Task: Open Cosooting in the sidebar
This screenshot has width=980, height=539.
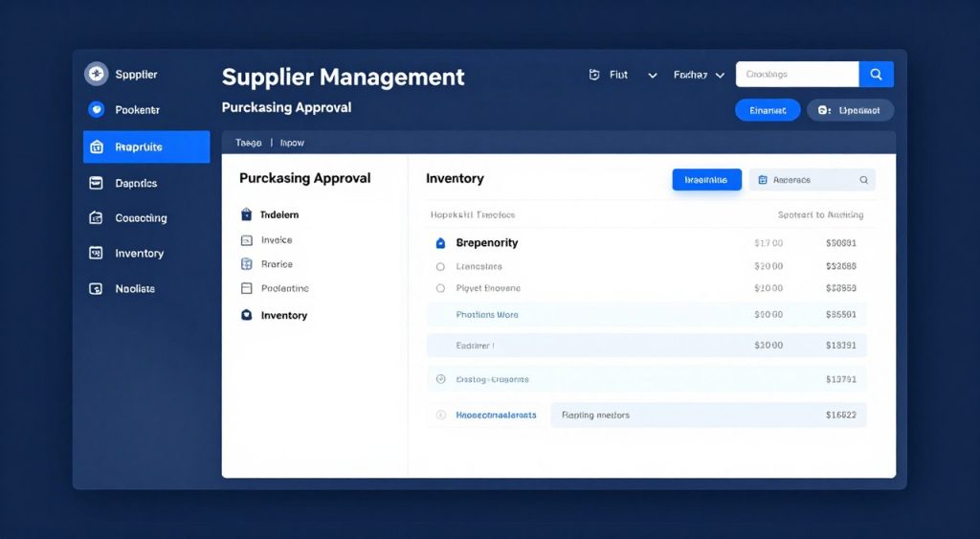Action: click(x=141, y=218)
